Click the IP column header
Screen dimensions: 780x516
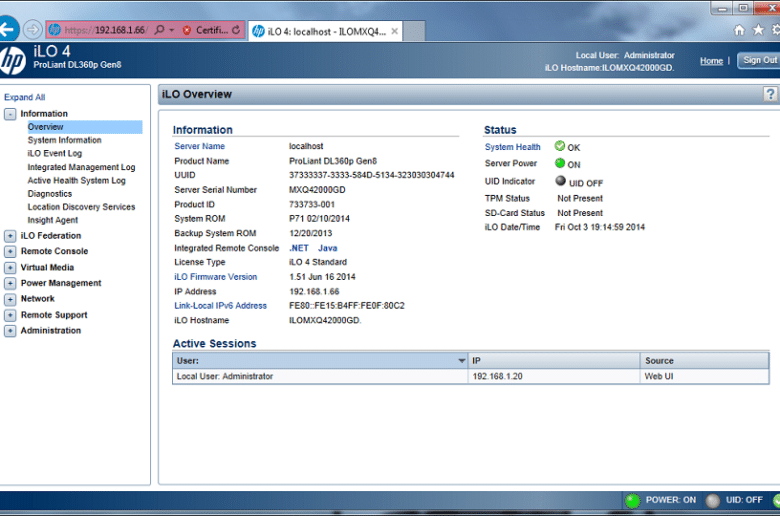click(x=554, y=361)
